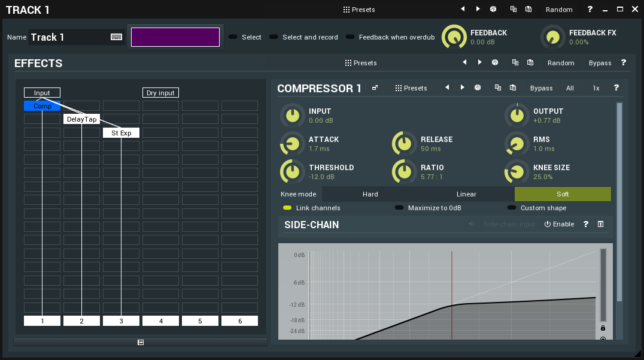Paste Track 1 settings icon
Viewport: 644px width, 360px height.
tap(528, 9)
